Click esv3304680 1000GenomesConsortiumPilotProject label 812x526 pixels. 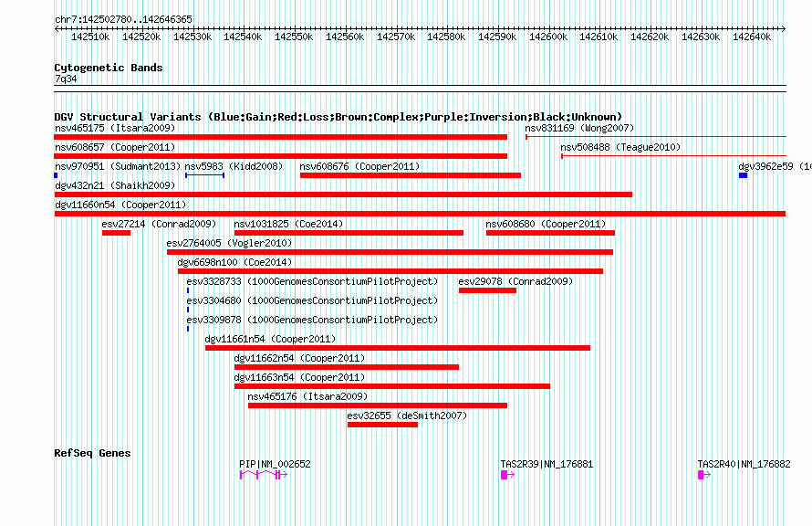312,300
